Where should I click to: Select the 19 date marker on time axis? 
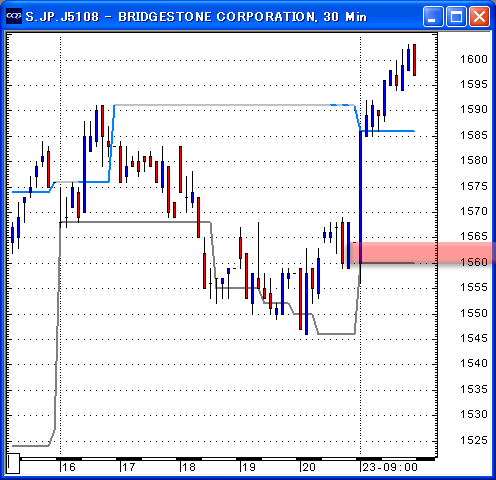tap(249, 467)
